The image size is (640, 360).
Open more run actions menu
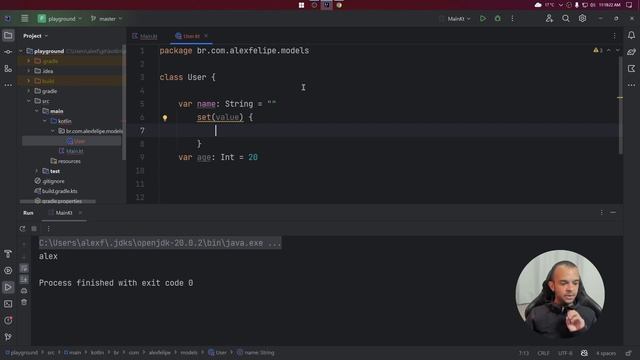(x=513, y=19)
